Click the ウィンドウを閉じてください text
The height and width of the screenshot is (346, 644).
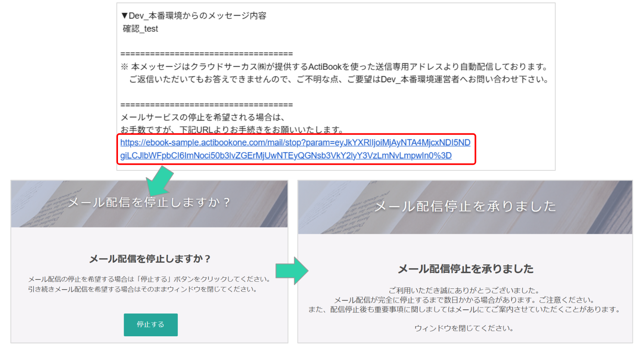464,328
